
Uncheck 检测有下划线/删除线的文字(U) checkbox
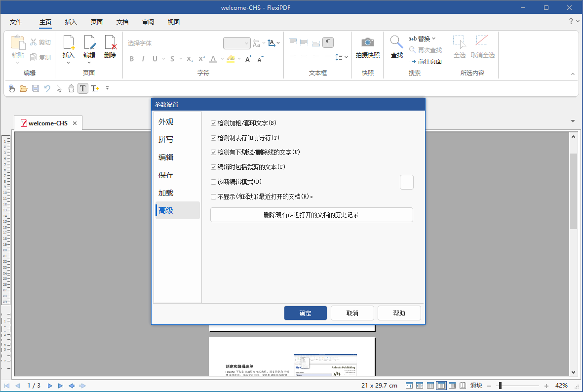(x=213, y=152)
